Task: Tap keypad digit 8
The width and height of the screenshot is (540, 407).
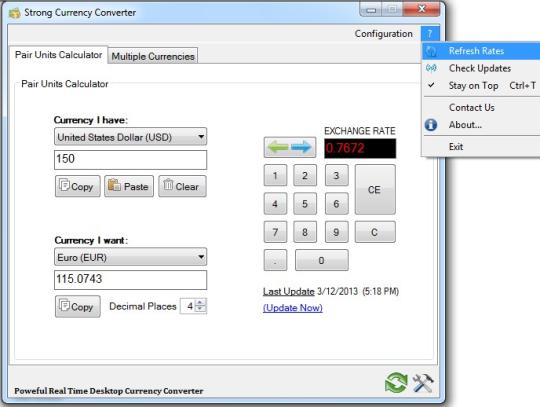Action: pos(305,232)
